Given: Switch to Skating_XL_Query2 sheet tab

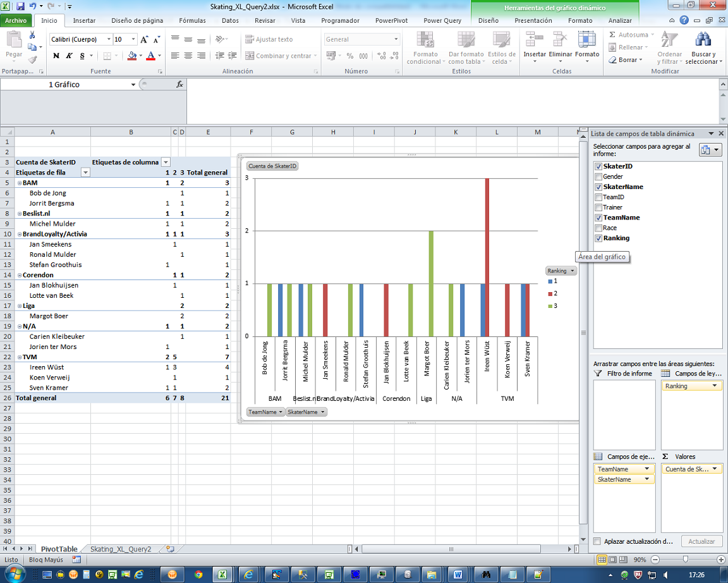Looking at the screenshot, I should point(121,549).
